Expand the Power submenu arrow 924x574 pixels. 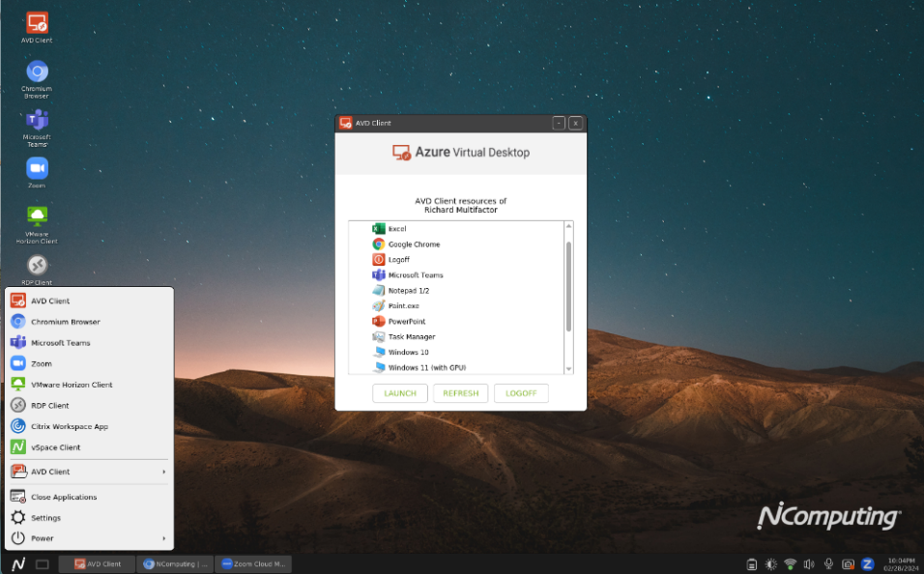(163, 538)
